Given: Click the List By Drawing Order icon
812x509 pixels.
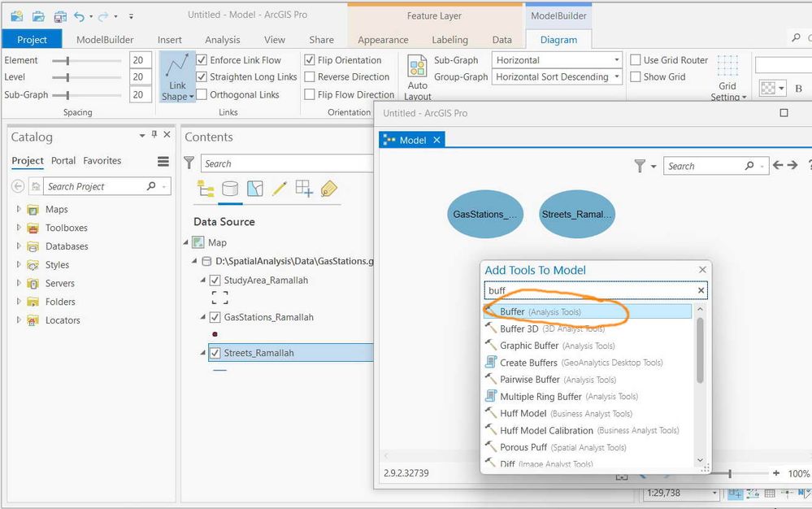Looking at the screenshot, I should click(206, 189).
